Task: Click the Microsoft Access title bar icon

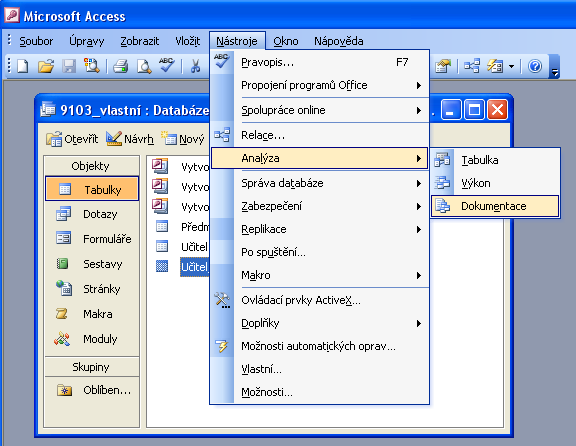Action: 12,15
